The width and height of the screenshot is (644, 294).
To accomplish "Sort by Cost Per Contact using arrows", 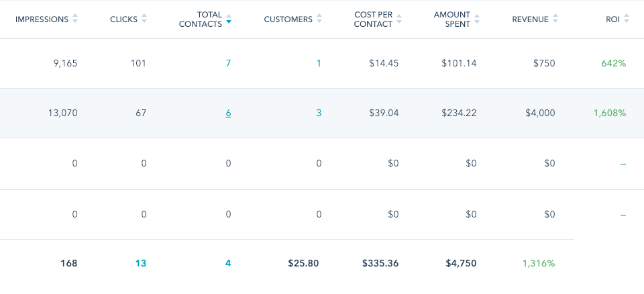I will [x=400, y=19].
